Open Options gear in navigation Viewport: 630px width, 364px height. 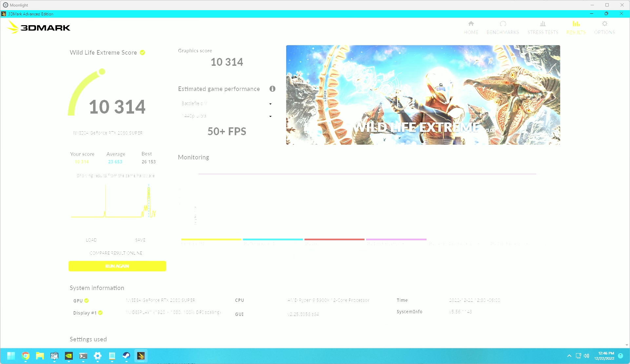[604, 24]
